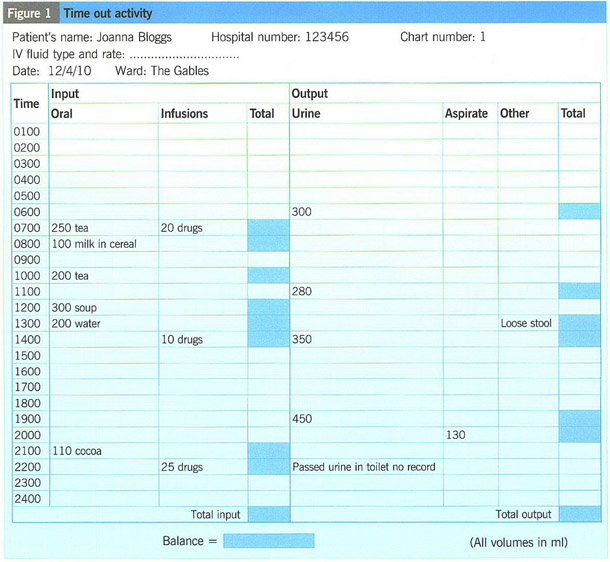This screenshot has height=562, width=610.
Task: Click the 130 aspirate value
Action: tap(456, 435)
